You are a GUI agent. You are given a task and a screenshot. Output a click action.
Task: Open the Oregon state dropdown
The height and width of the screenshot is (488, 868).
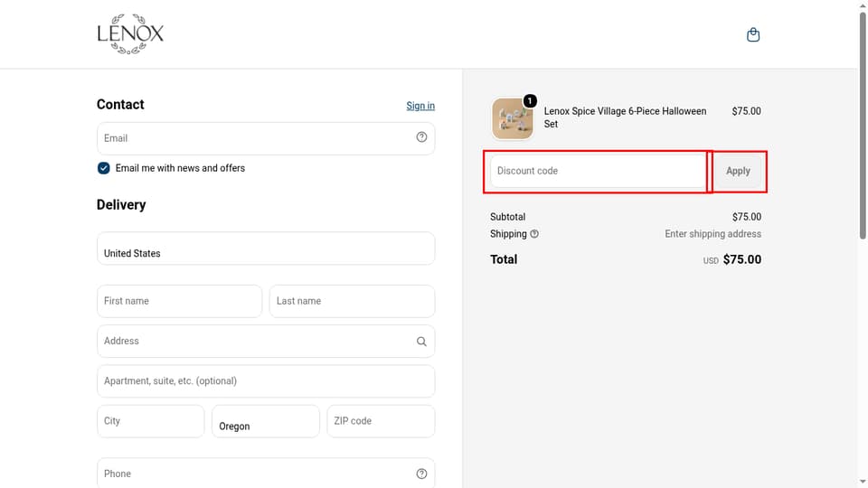(266, 421)
